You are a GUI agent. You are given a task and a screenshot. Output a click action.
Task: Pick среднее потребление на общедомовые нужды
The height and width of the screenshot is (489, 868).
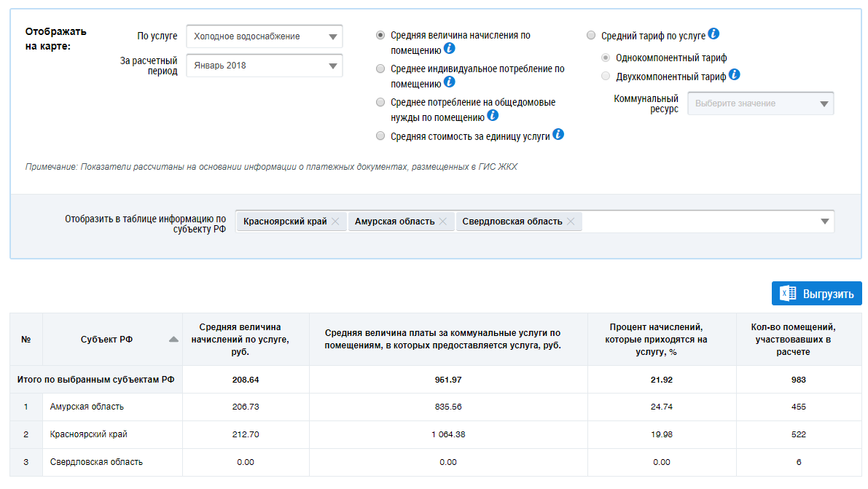[x=380, y=103]
